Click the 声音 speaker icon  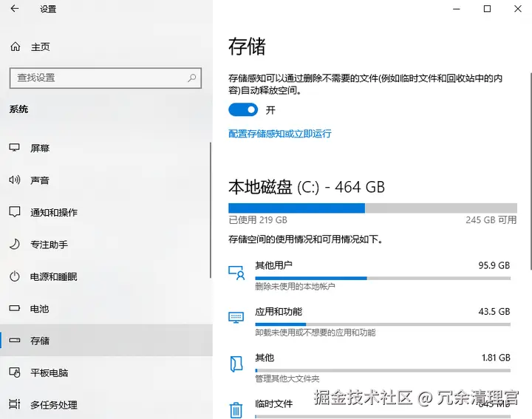pos(15,180)
